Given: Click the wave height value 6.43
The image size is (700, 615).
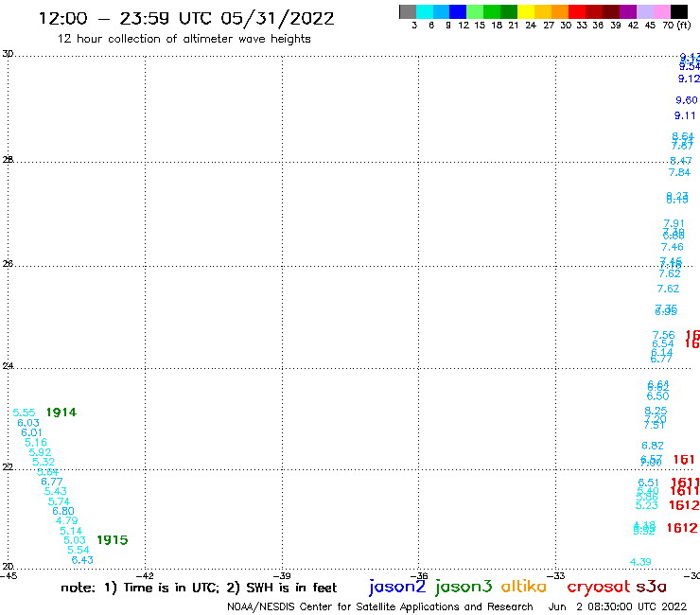Looking at the screenshot, I should coord(82,560).
